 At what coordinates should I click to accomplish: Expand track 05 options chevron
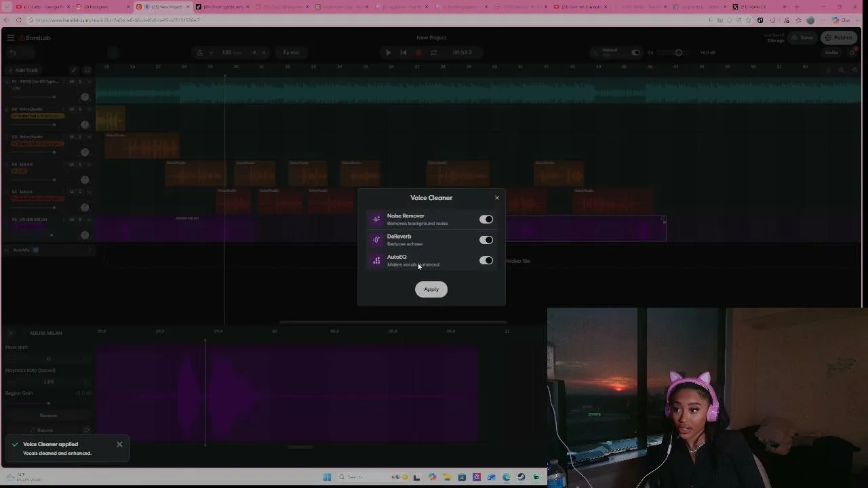point(89,192)
